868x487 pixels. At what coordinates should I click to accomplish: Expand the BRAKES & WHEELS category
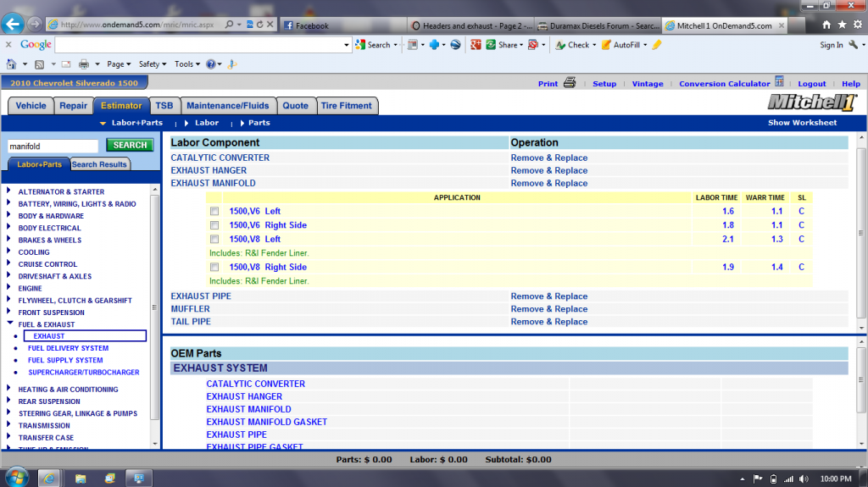point(8,239)
